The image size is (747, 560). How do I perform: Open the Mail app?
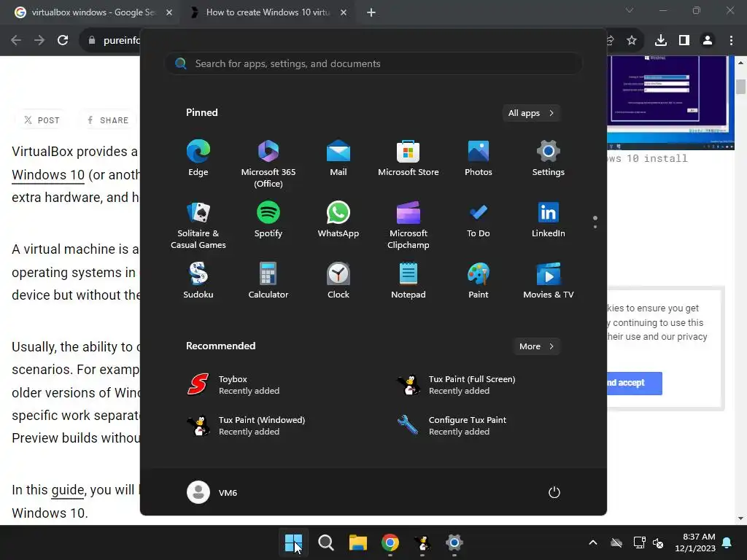pos(338,158)
